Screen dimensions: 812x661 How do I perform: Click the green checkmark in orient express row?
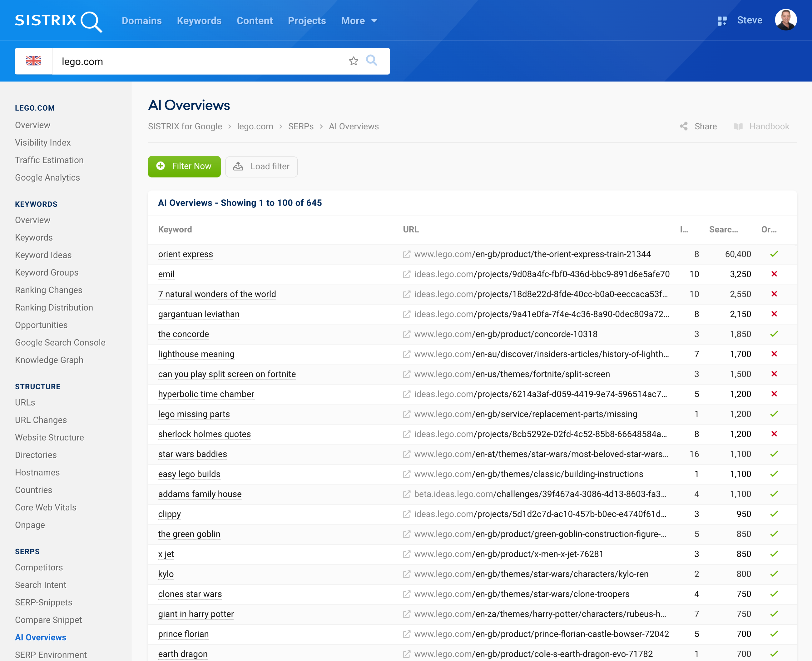coord(774,254)
